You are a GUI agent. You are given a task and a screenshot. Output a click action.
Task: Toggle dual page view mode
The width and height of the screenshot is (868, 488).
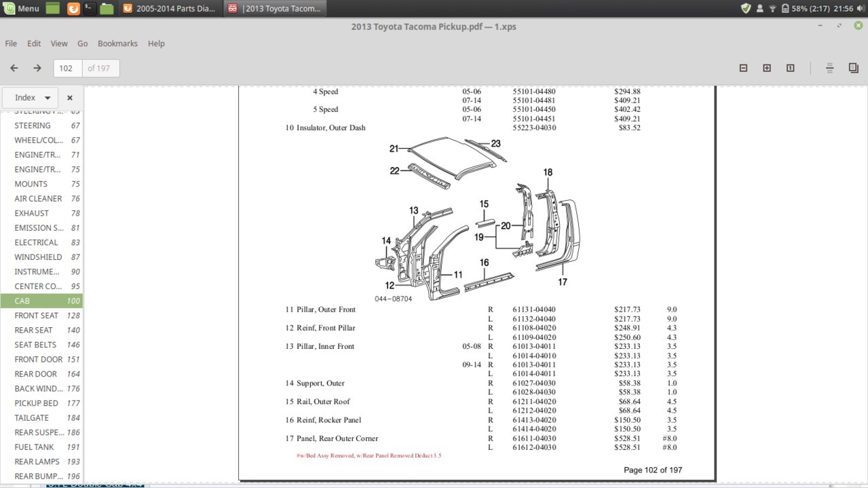pyautogui.click(x=853, y=68)
